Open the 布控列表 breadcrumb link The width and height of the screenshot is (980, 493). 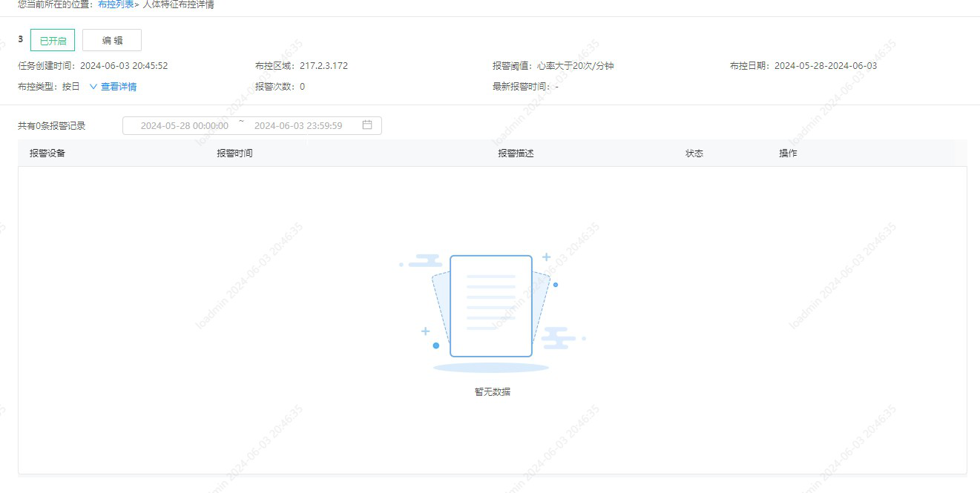point(116,4)
